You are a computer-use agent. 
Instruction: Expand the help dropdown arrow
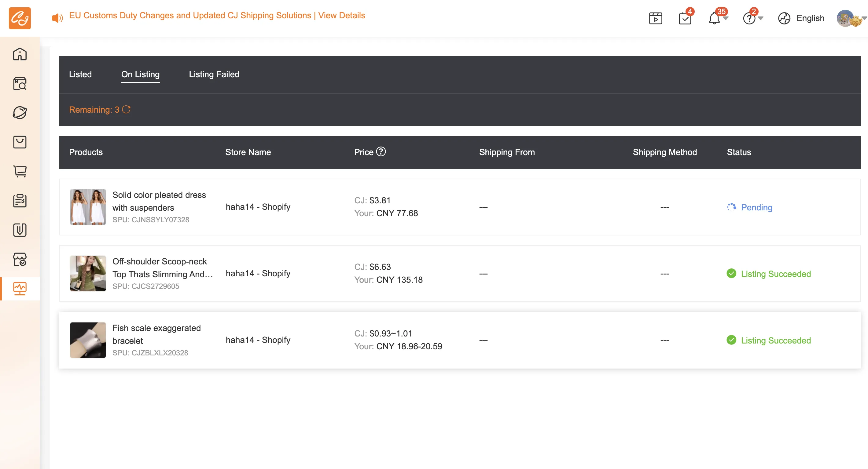760,18
